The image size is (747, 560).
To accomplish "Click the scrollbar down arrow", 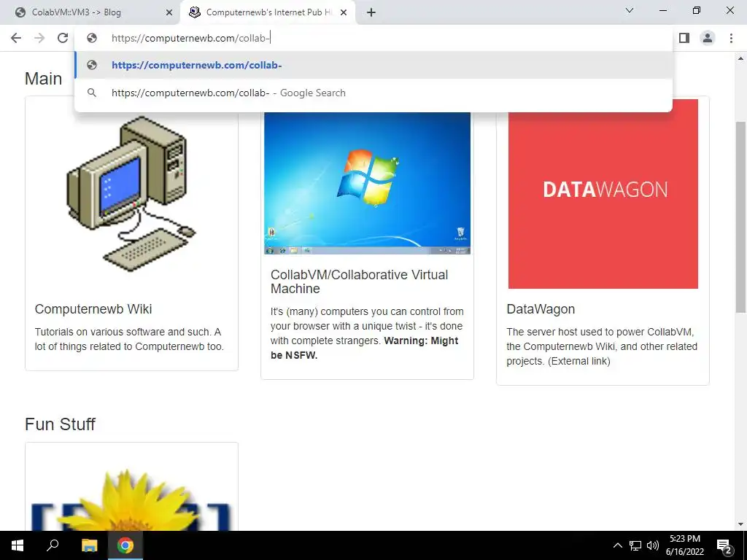I will point(740,524).
